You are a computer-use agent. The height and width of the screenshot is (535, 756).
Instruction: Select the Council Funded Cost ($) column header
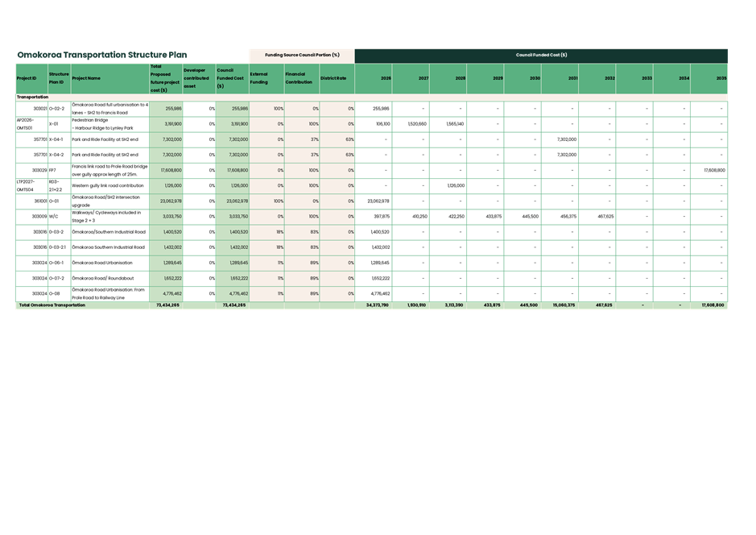point(231,78)
